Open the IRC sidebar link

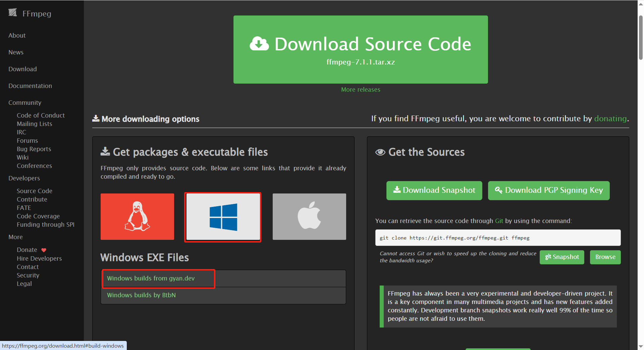click(x=21, y=132)
